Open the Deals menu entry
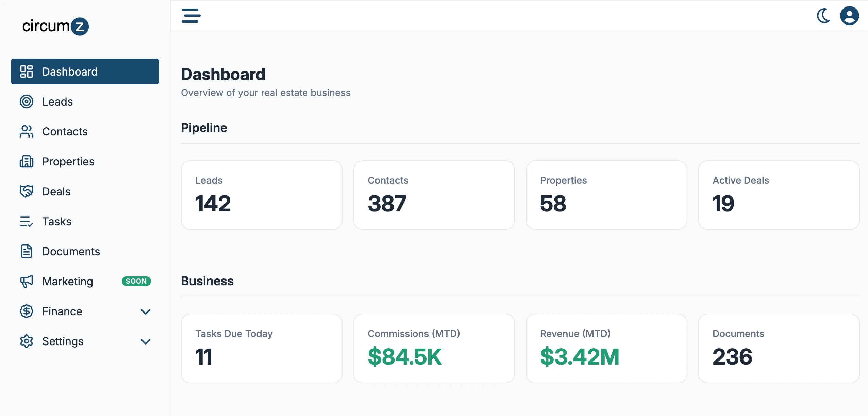The height and width of the screenshot is (416, 868). [85, 191]
